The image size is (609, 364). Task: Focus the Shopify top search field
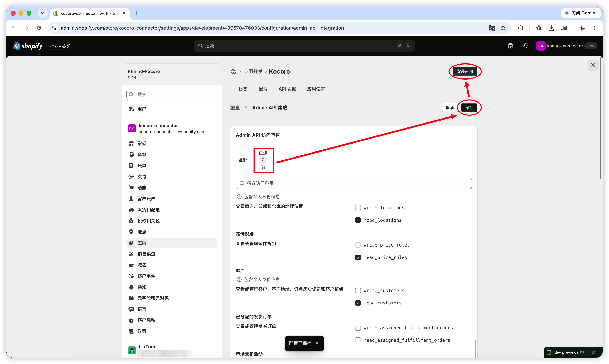tap(304, 46)
